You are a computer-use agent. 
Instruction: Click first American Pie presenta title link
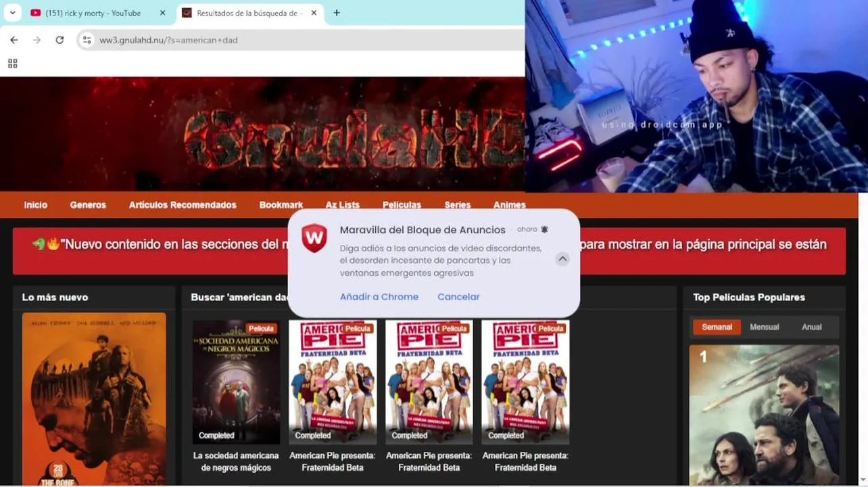[333, 462]
